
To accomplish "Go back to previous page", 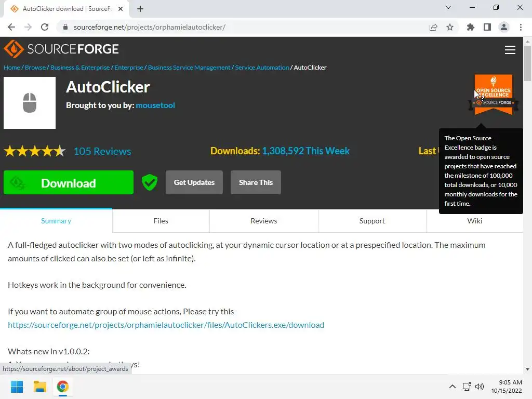I will (x=11, y=27).
